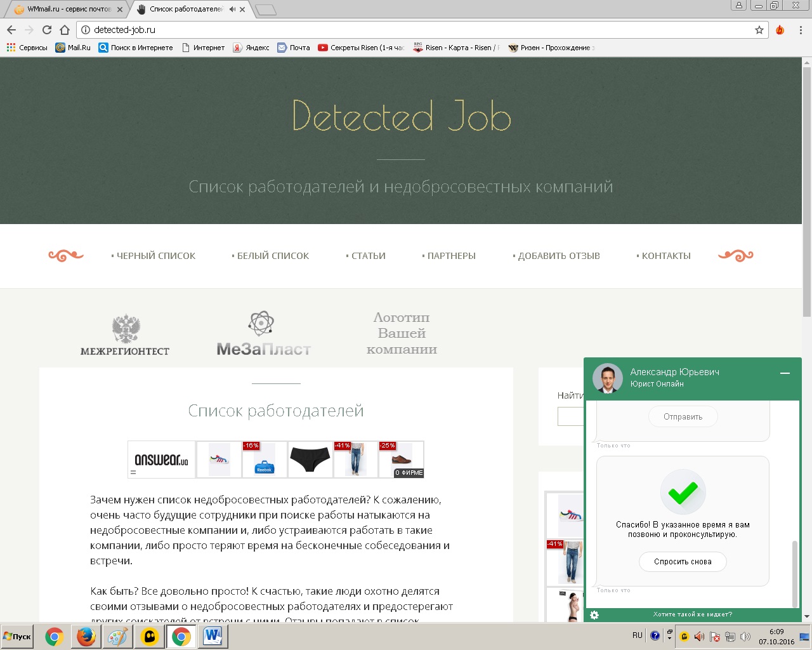The height and width of the screenshot is (650, 812).
Task: Click the Логотип Вашей компании placeholder
Action: pyautogui.click(x=402, y=333)
